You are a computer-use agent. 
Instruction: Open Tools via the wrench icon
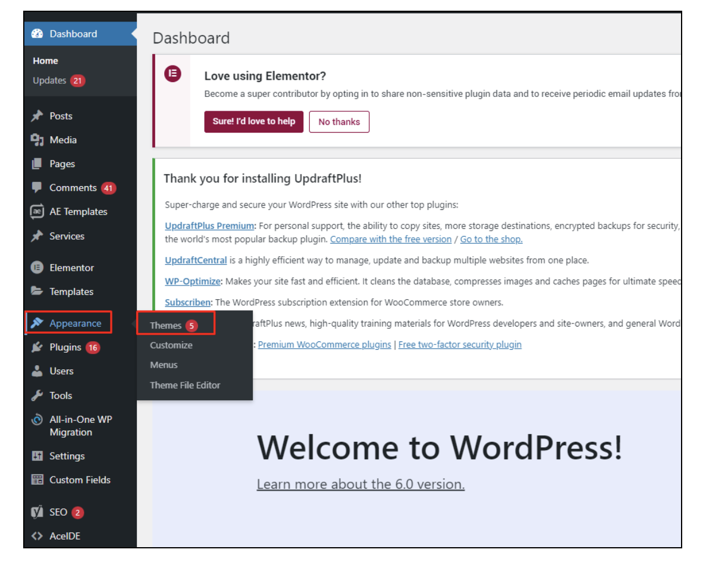coord(36,395)
